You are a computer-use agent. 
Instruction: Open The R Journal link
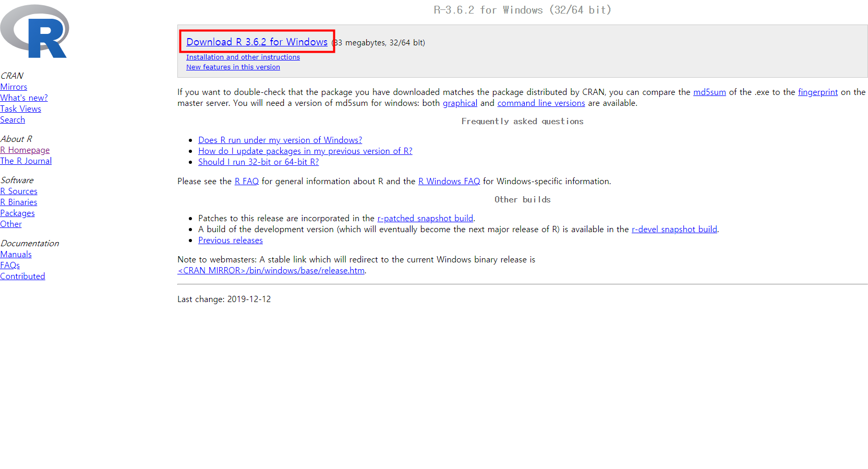(26, 161)
